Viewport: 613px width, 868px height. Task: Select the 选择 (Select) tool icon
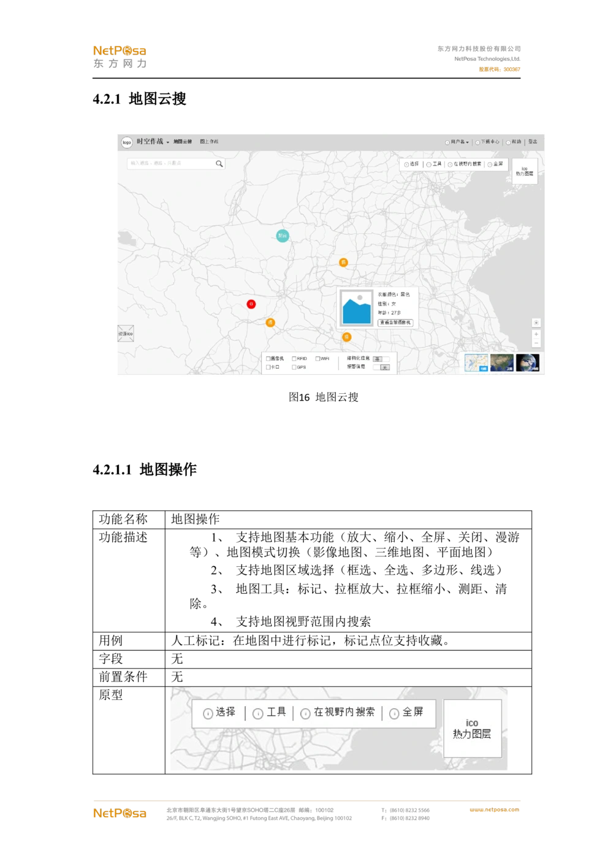coord(406,163)
